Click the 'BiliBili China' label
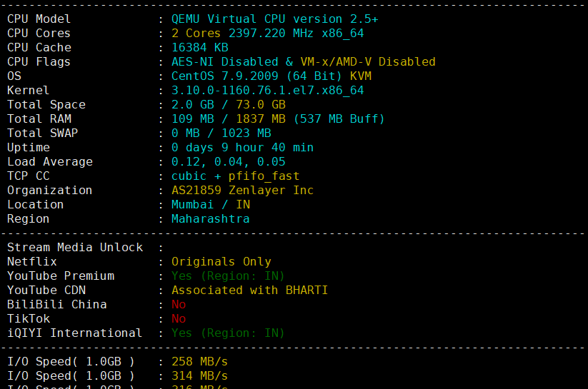This screenshot has width=588, height=389. (57, 304)
